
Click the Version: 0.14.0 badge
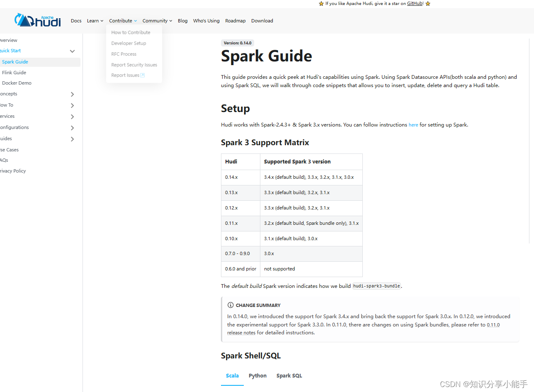point(237,43)
